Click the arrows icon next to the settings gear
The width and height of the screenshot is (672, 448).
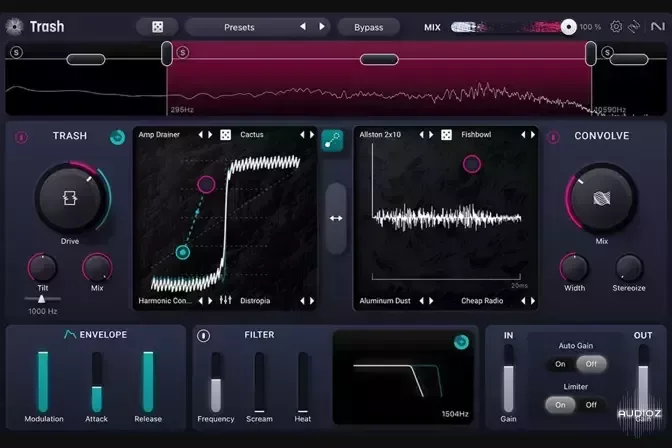point(634,27)
